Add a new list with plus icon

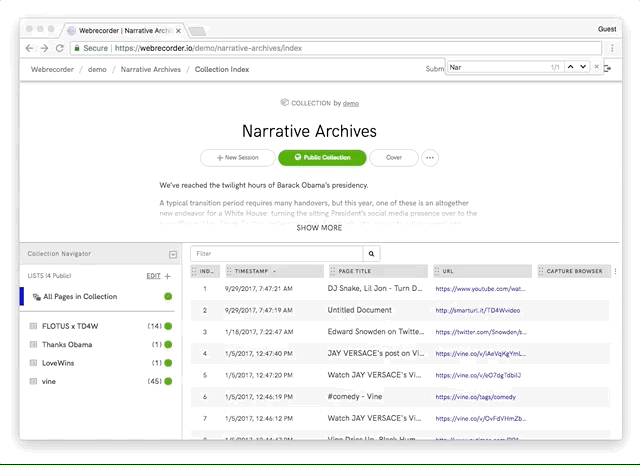click(x=167, y=275)
